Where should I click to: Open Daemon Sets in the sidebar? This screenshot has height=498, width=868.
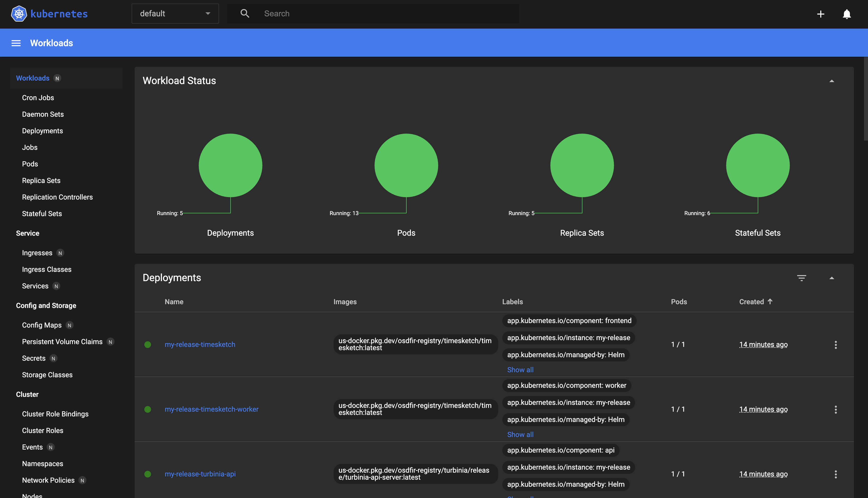(43, 114)
